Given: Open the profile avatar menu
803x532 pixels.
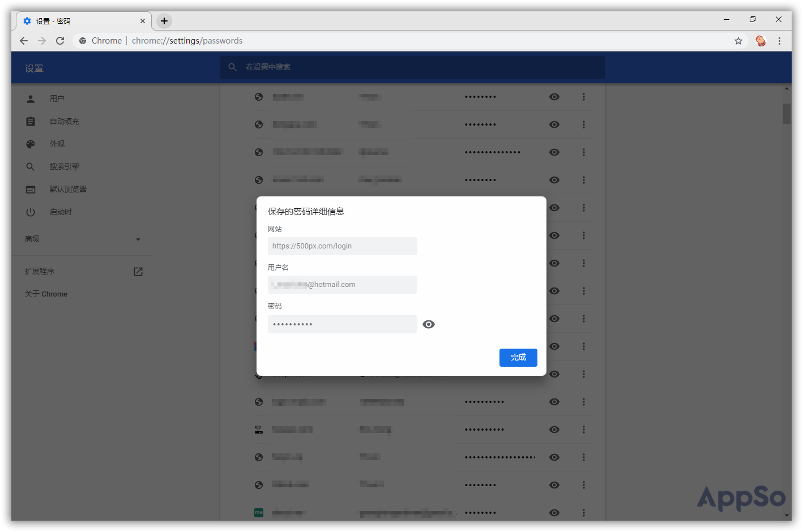Looking at the screenshot, I should pos(761,41).
